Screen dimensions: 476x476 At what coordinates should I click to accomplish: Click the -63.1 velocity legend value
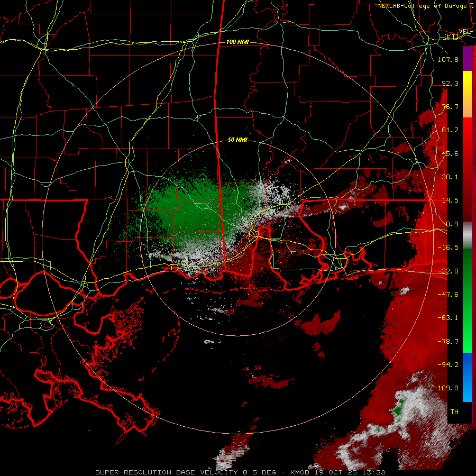(x=448, y=318)
